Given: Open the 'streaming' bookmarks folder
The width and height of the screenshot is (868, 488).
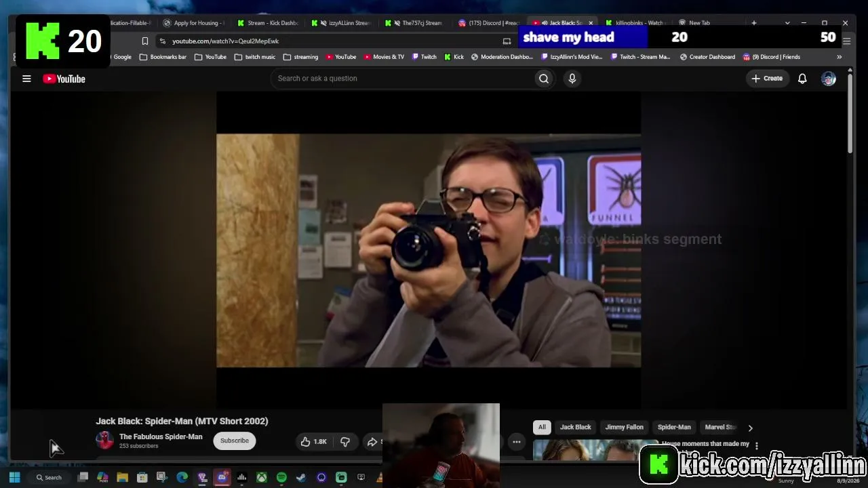Looking at the screenshot, I should click(300, 57).
